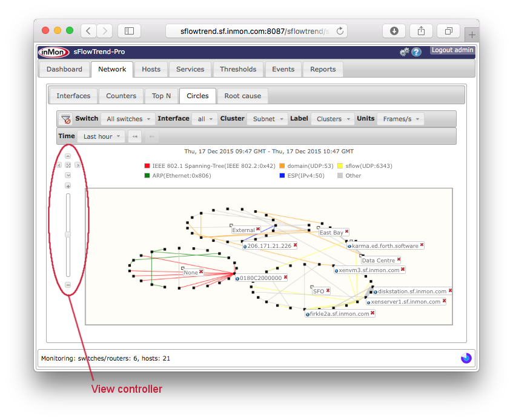Open the Hosts tab
Viewport: 513px width, 420px height.
[151, 69]
